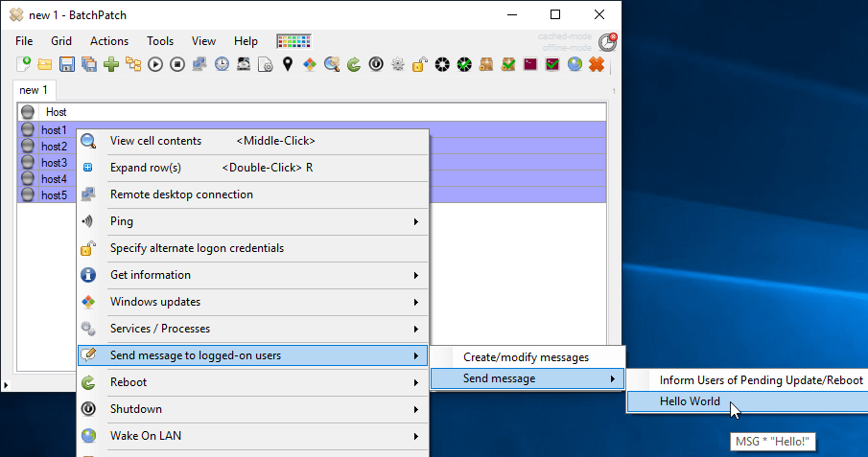Click the green plus add hosts icon
This screenshot has width=868, height=457.
pos(111,64)
